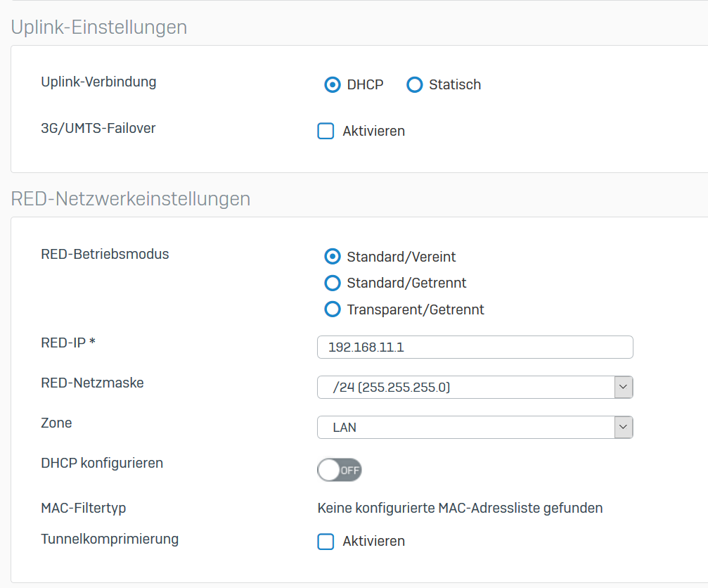
Task: Enable the Tunnelkomprimierung Aktivieren checkbox
Action: click(326, 542)
